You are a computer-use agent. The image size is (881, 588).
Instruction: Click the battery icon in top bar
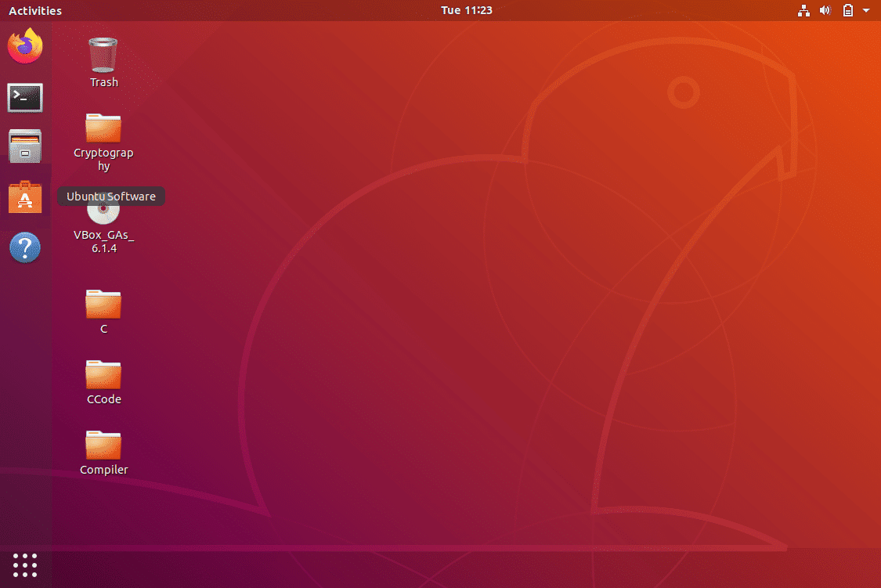[x=848, y=11]
